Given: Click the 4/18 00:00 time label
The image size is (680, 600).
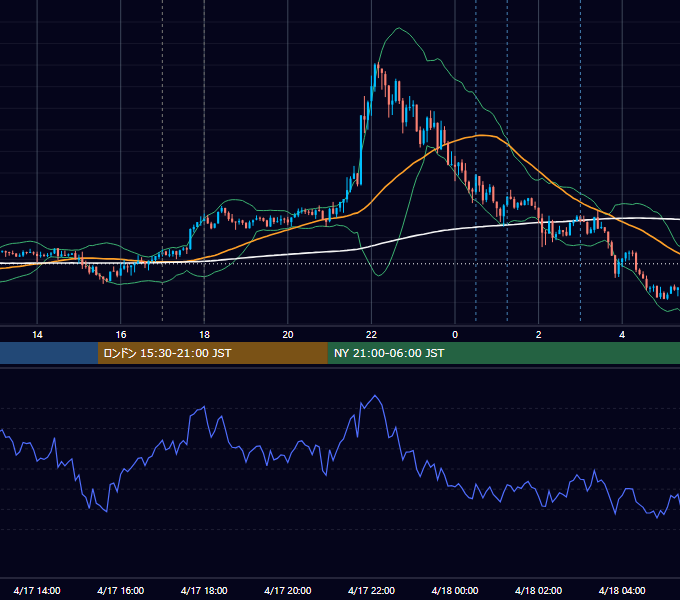Looking at the screenshot, I should [455, 590].
